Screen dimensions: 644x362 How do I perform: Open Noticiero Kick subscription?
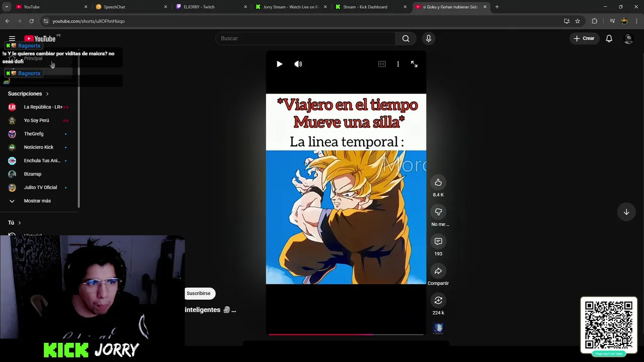pyautogui.click(x=39, y=147)
